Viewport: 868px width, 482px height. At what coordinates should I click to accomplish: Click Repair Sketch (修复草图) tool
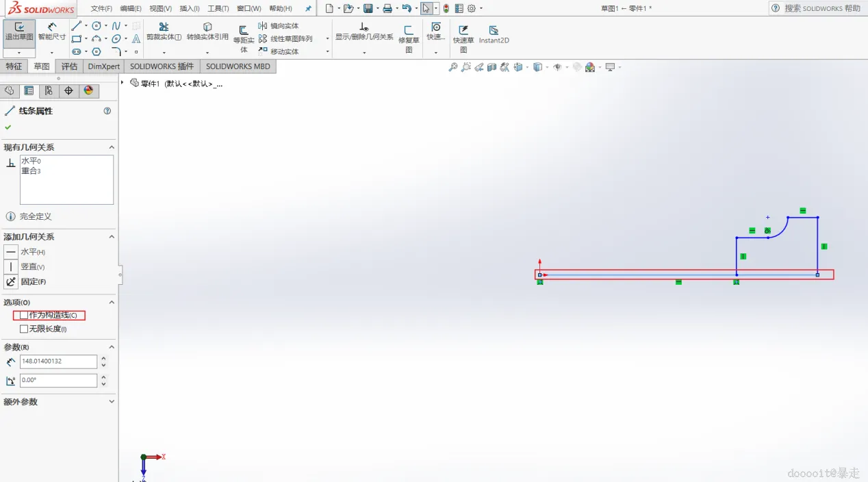409,38
